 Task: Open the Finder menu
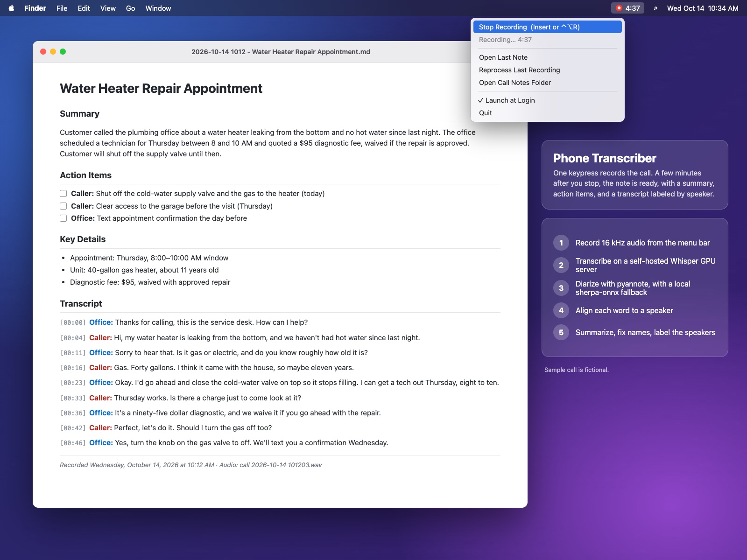(x=35, y=8)
